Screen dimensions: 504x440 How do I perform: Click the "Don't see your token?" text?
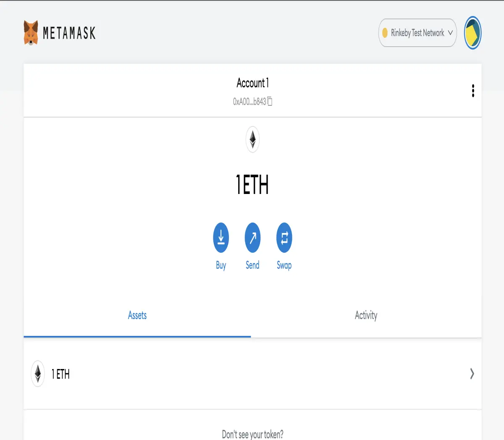coord(252,434)
